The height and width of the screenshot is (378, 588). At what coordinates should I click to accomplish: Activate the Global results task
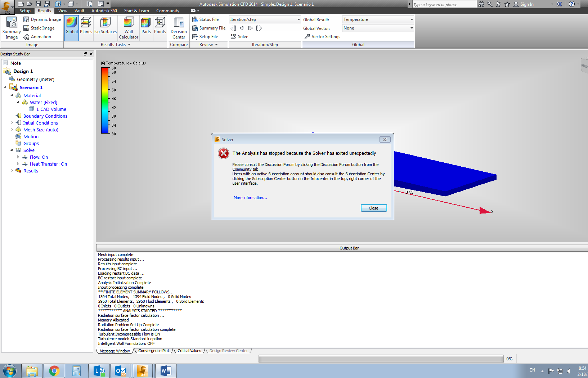tap(72, 28)
